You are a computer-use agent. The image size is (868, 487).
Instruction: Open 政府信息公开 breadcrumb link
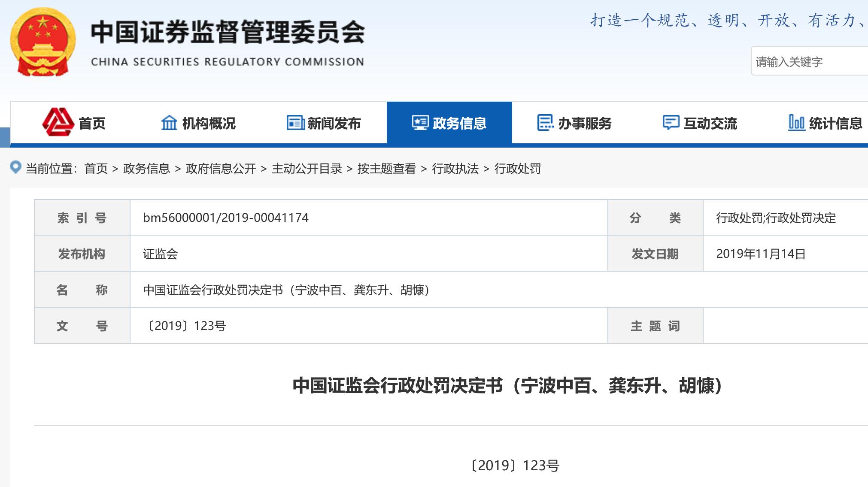[221, 169]
